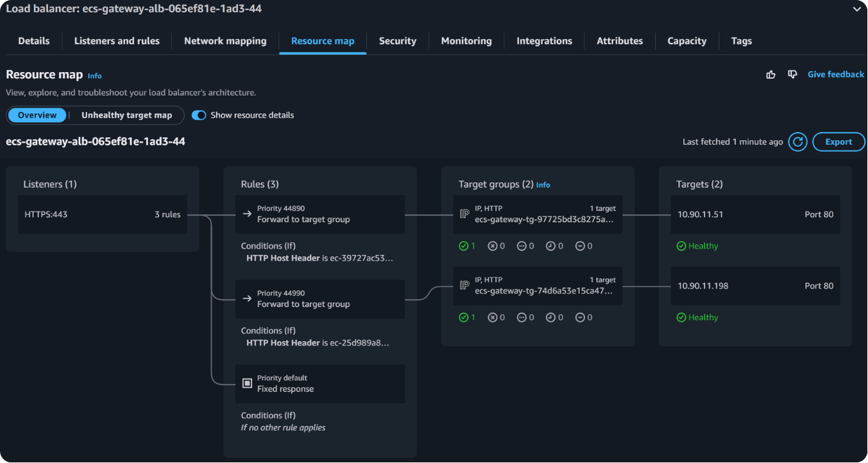Select Priority default fixed response rule card
This screenshot has height=463, width=868.
tap(320, 384)
